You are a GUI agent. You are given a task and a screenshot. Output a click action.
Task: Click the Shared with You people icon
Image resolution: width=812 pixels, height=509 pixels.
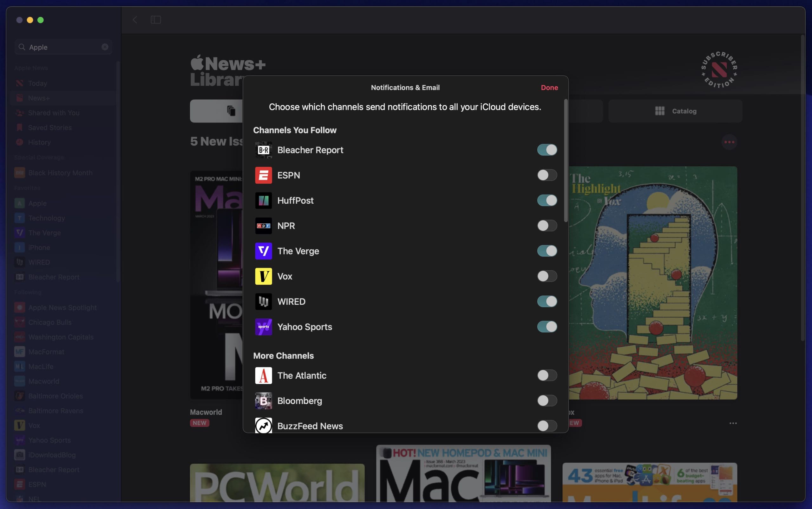[20, 113]
